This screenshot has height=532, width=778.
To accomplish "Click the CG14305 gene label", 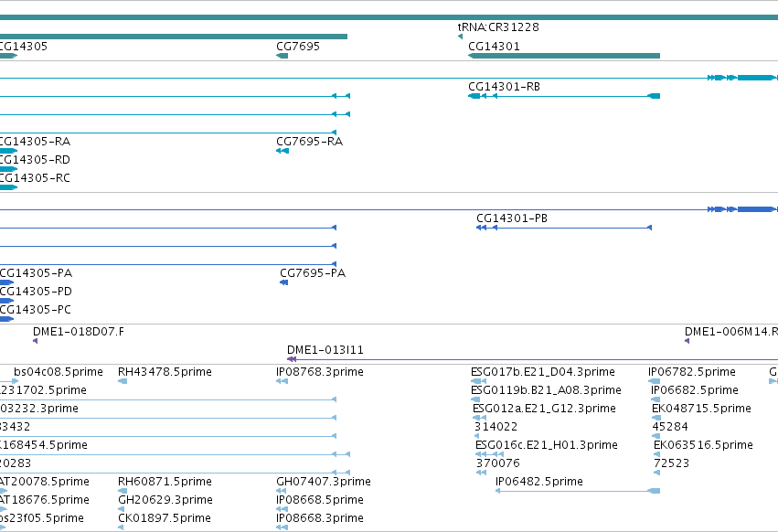I will point(24,46).
